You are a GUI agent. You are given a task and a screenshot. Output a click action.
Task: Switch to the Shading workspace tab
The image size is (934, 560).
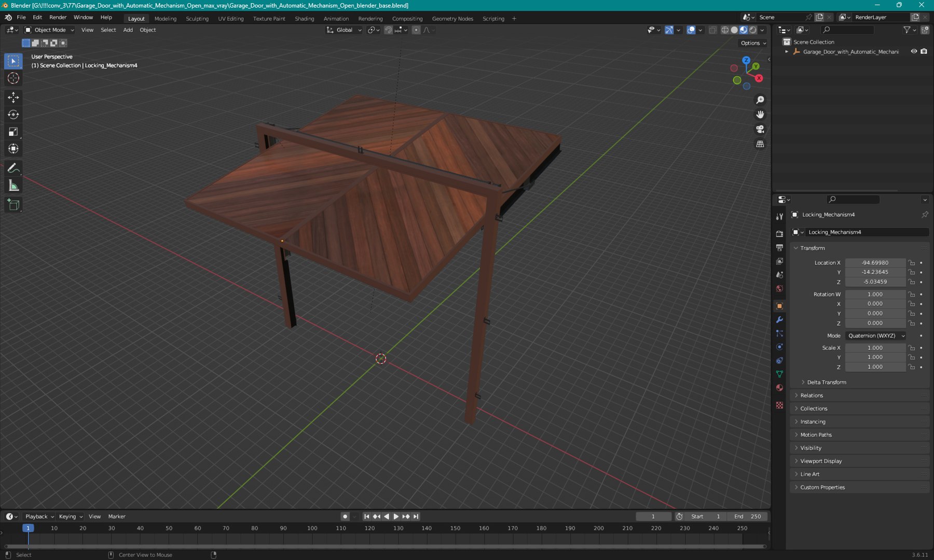(x=305, y=19)
